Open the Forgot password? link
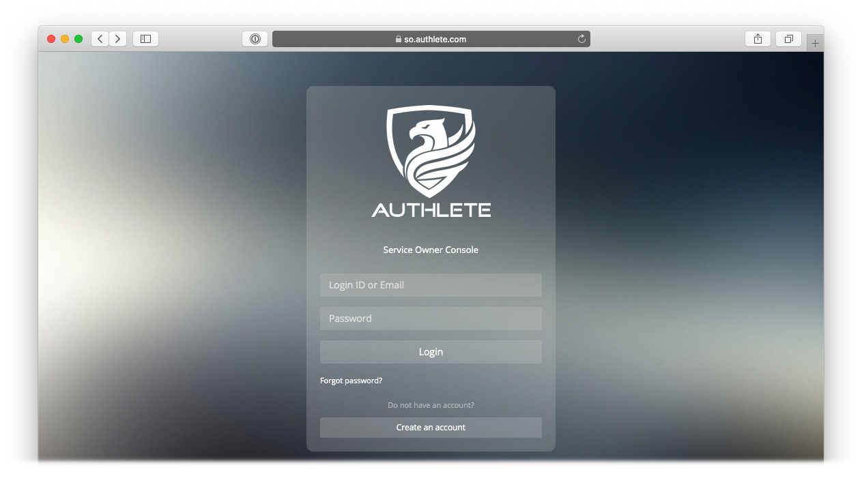The width and height of the screenshot is (862, 504). 351,381
